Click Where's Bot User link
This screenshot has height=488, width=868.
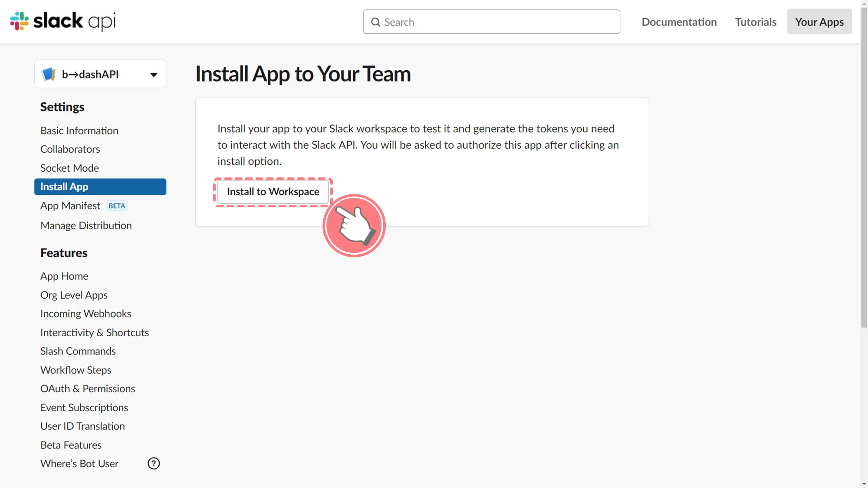[79, 464]
